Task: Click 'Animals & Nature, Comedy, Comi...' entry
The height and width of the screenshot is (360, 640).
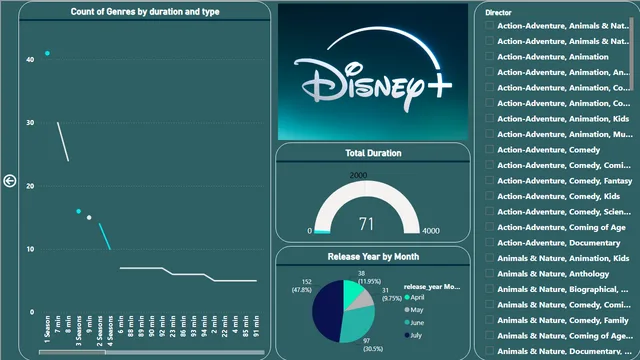Action: click(564, 305)
